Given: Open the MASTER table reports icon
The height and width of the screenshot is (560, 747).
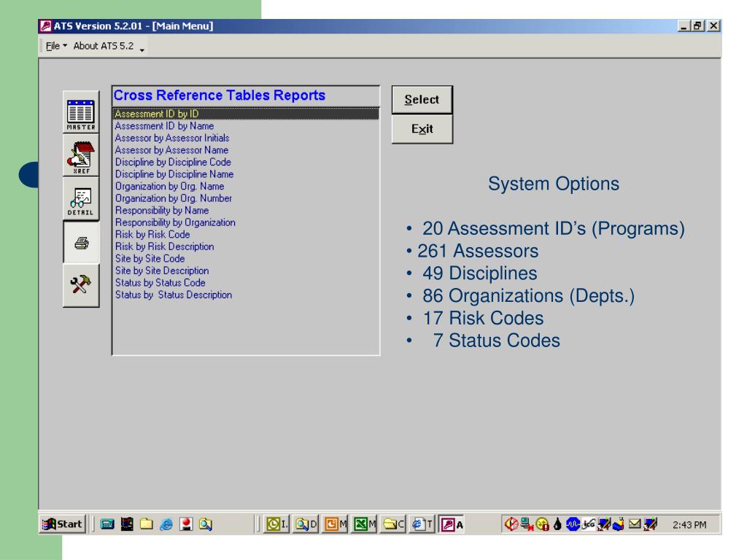Looking at the screenshot, I should (81, 112).
